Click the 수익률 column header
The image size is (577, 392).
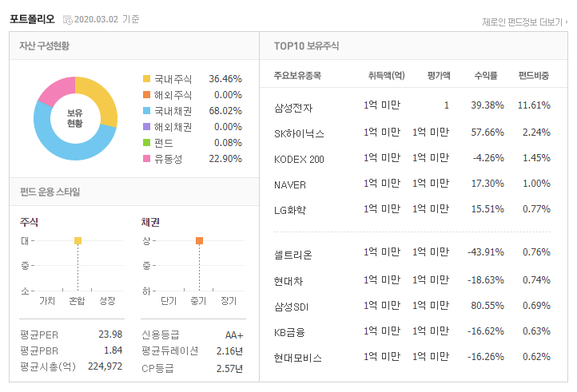pos(486,76)
